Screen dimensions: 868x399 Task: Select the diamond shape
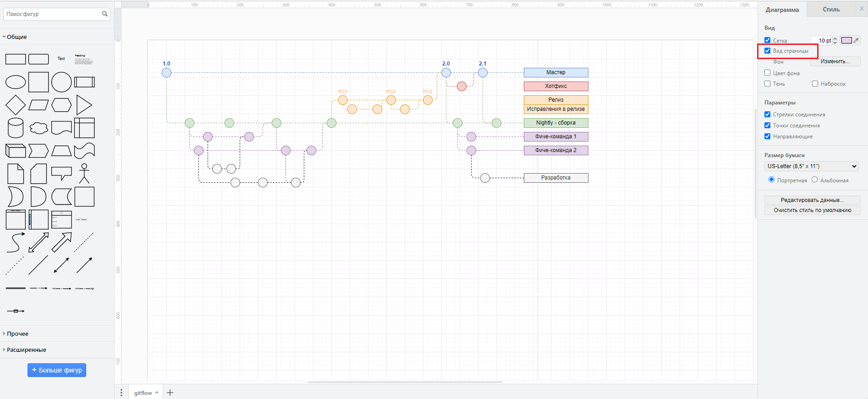pyautogui.click(x=16, y=105)
